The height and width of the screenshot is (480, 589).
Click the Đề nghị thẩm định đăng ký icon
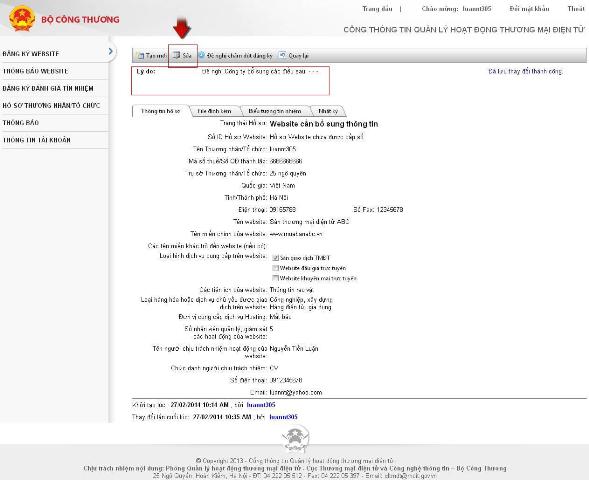click(202, 55)
